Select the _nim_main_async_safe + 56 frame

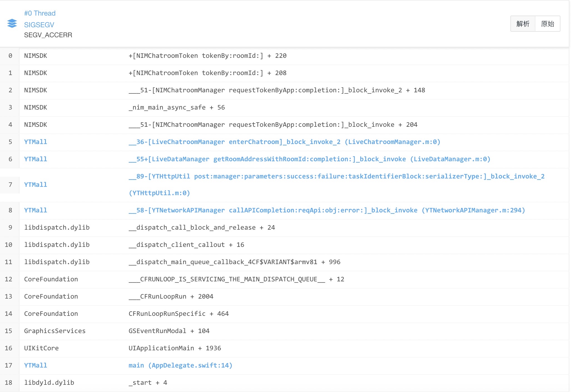click(x=177, y=108)
